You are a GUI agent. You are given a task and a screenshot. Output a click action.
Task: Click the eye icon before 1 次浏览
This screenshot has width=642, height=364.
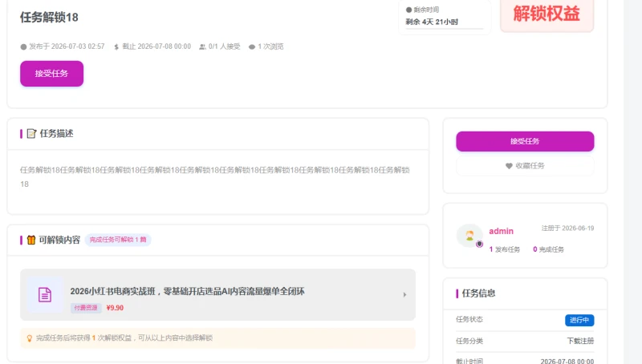pyautogui.click(x=252, y=47)
